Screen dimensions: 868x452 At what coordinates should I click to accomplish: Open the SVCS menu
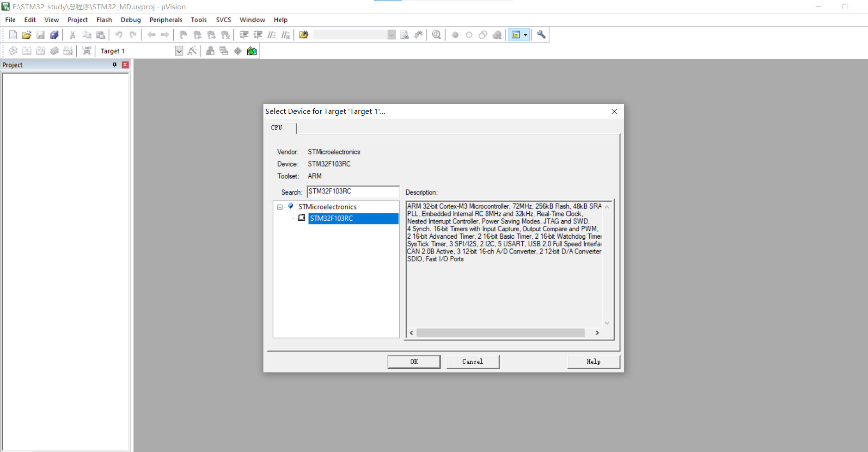click(x=223, y=20)
